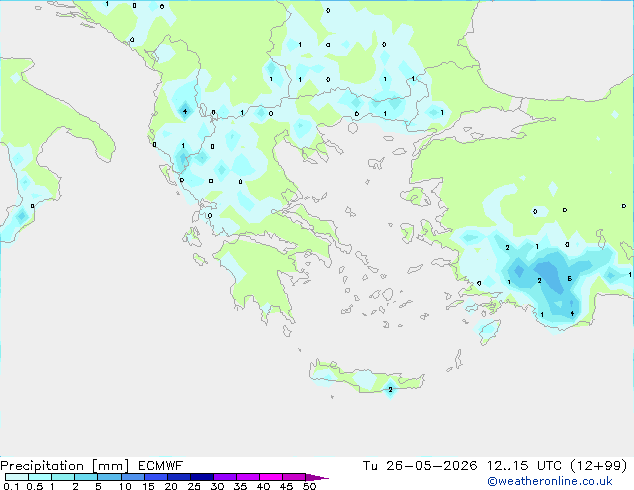
Task: Select the 5–10 mm legend color box
Action: point(109,477)
